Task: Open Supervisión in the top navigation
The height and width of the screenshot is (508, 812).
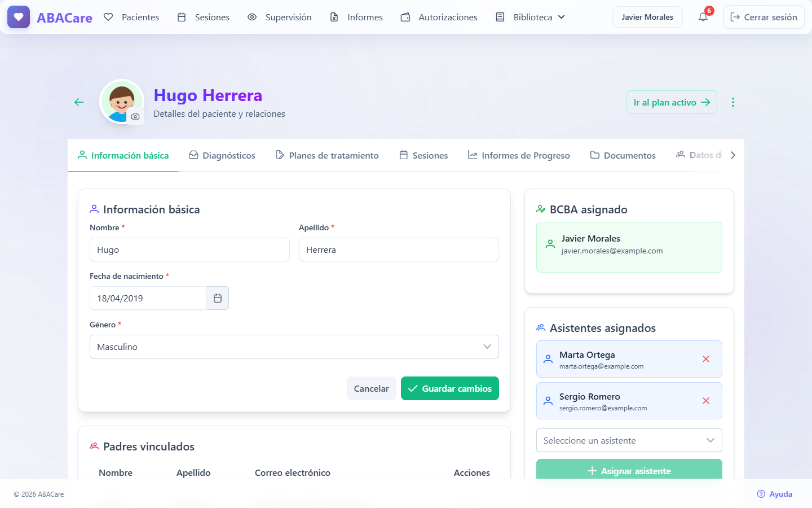Action: point(280,17)
